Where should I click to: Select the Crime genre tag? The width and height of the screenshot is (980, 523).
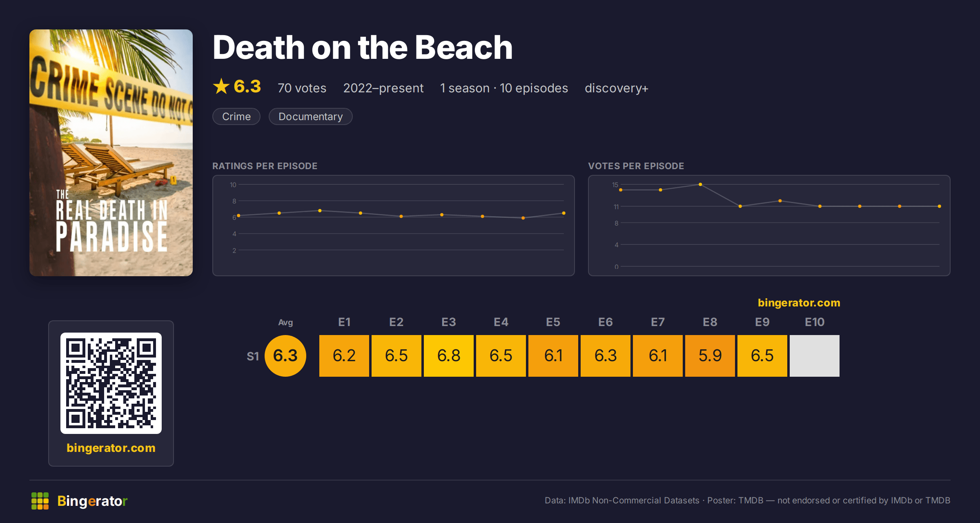click(x=236, y=116)
